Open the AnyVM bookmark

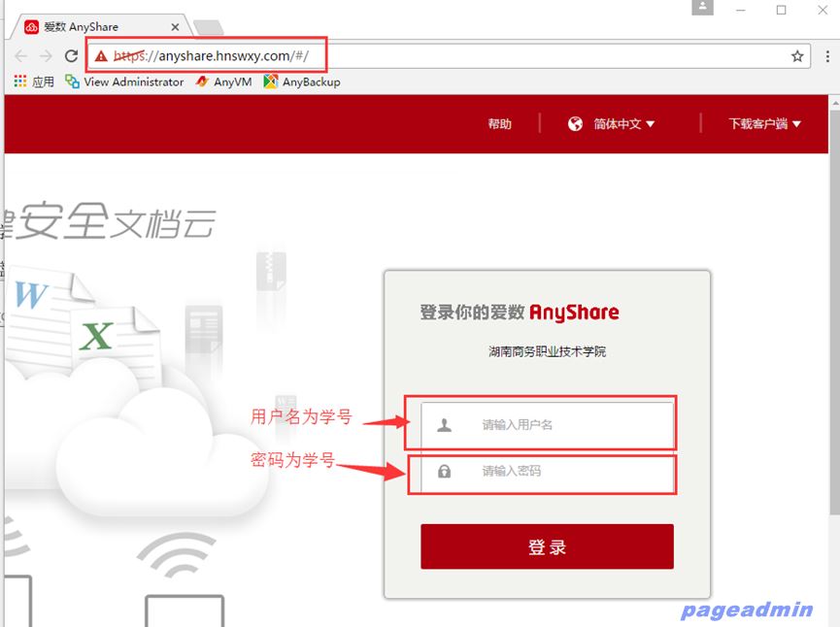coord(223,82)
